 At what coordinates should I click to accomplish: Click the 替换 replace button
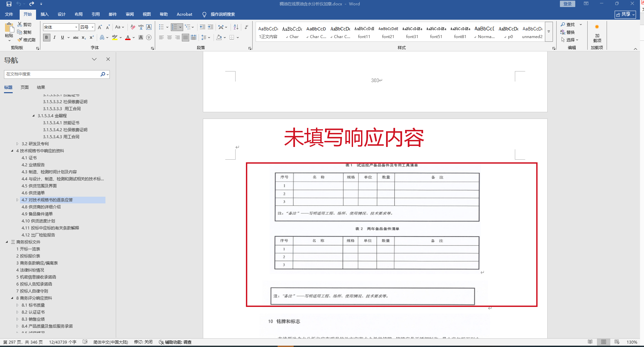point(568,32)
